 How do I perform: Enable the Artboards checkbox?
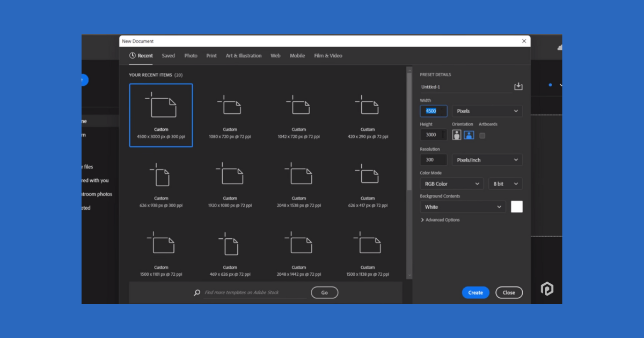482,136
